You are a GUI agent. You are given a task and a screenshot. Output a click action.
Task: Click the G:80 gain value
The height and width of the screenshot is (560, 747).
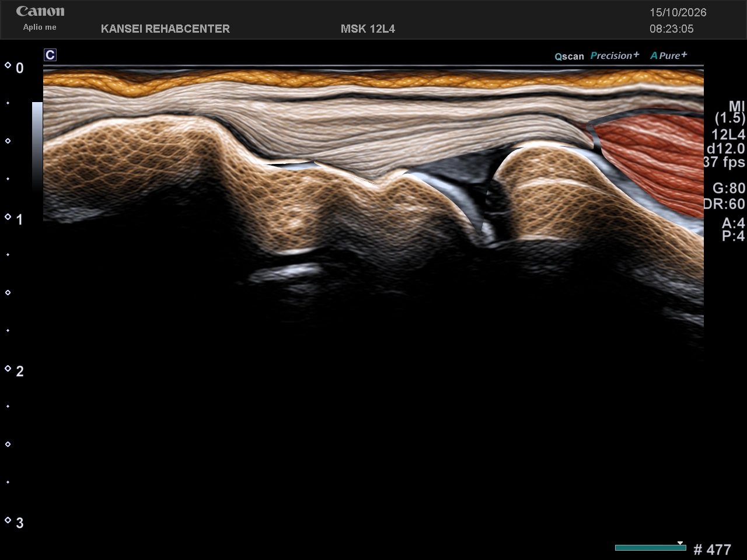pyautogui.click(x=729, y=188)
